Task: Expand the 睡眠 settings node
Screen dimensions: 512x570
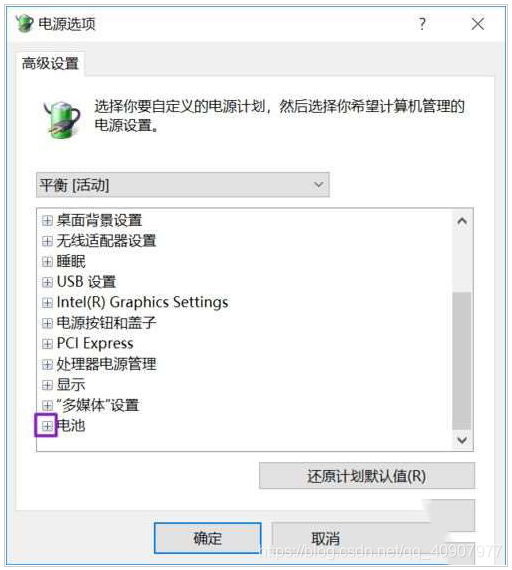Action: [47, 261]
